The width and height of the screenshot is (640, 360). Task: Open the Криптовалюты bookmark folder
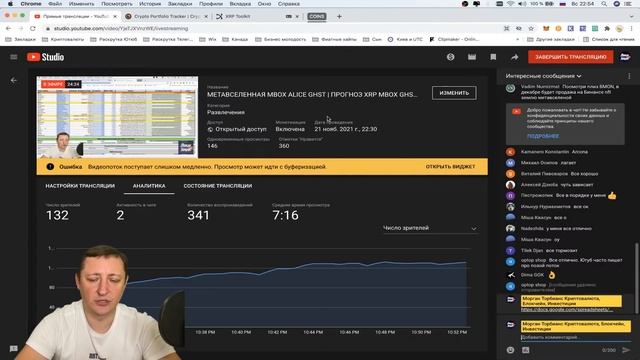[63, 39]
